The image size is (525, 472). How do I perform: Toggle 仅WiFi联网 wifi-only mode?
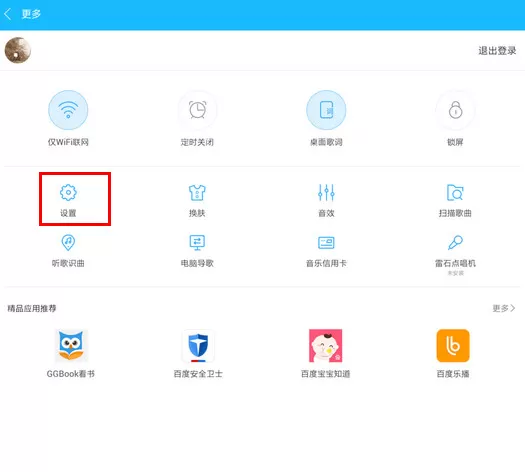[x=68, y=110]
